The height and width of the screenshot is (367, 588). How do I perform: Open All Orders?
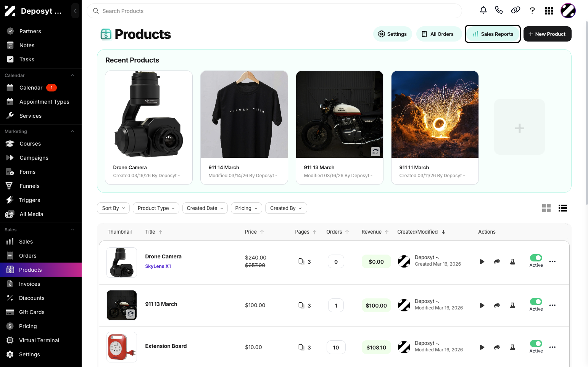tap(438, 34)
